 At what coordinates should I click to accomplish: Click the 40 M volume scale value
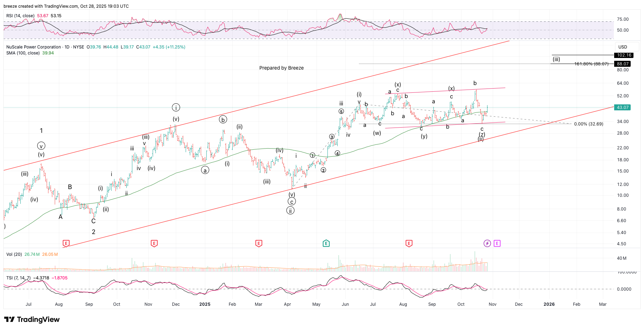622,258
